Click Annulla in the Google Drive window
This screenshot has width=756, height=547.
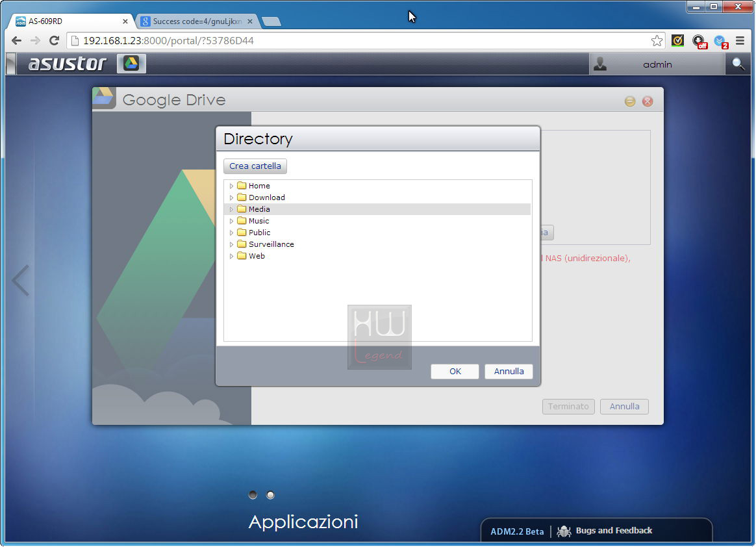pos(624,406)
